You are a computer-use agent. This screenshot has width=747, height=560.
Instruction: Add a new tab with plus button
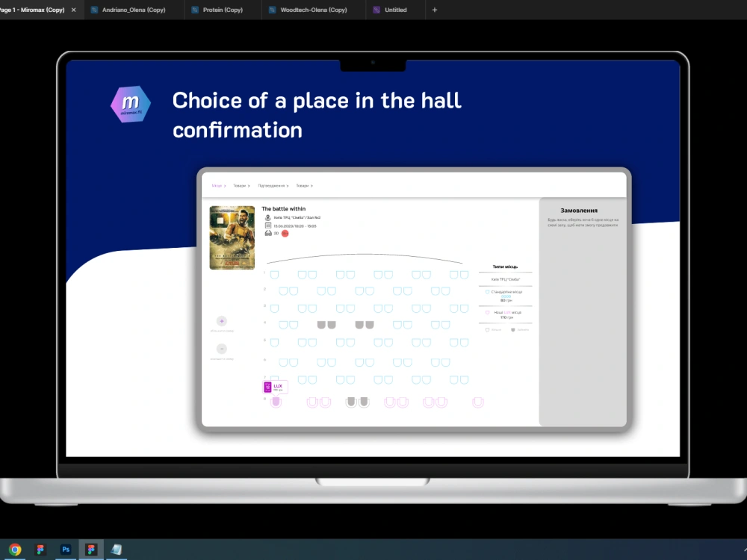435,10
